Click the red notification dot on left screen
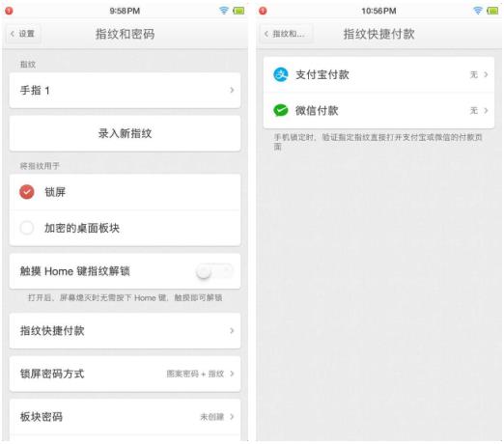 [x=9, y=11]
